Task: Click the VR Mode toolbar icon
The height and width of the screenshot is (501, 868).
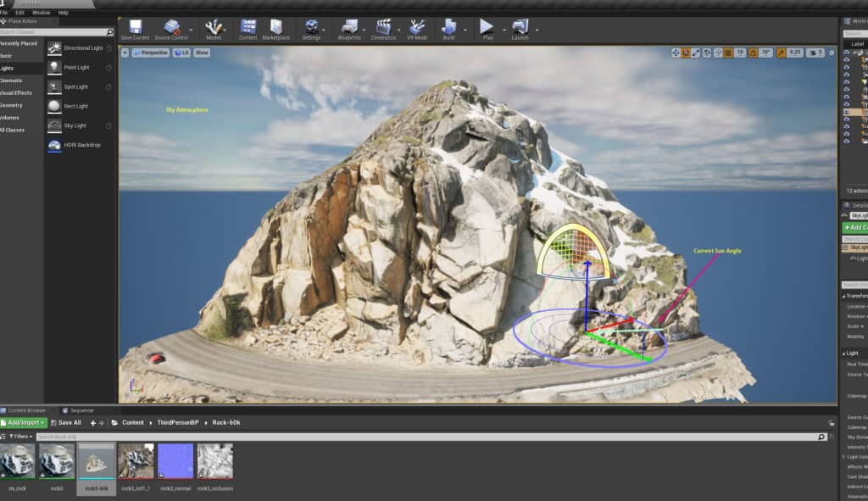Action: [417, 30]
